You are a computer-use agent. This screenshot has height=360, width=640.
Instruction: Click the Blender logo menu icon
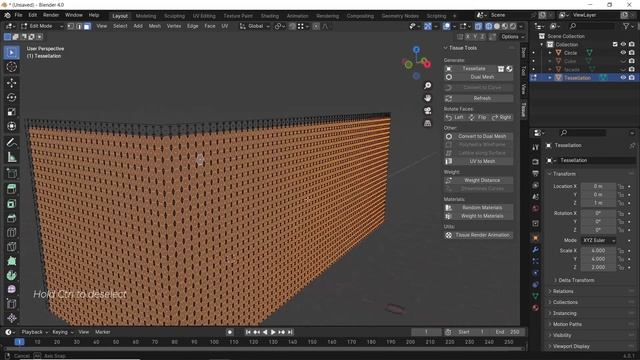7,15
